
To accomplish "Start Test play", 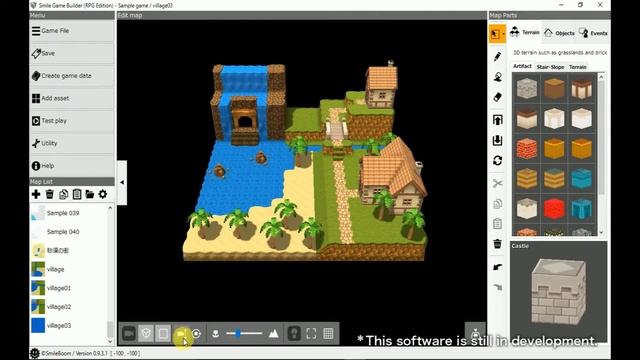I will point(72,120).
